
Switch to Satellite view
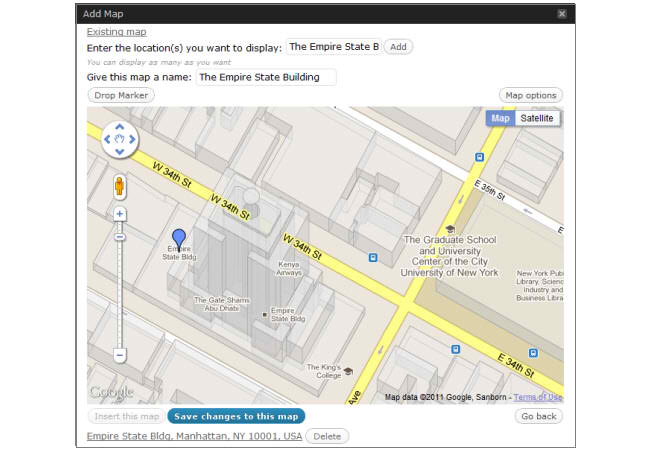click(x=537, y=118)
